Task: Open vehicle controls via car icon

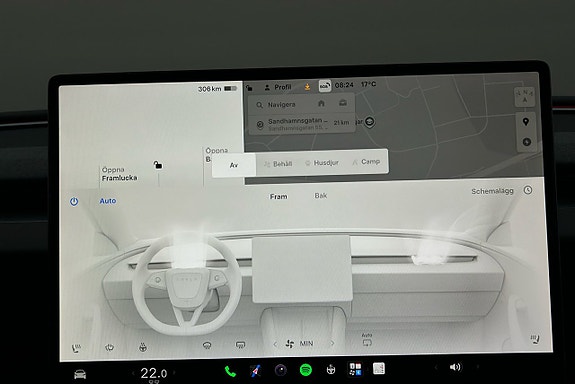Action: [x=80, y=374]
